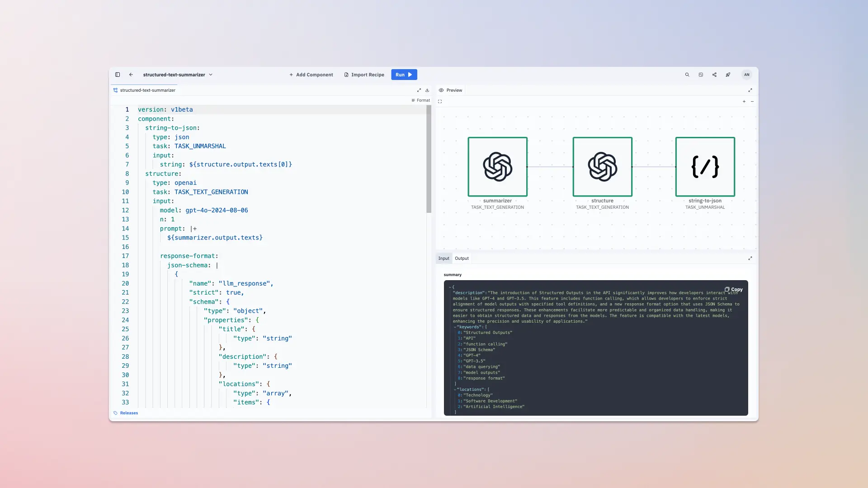Image resolution: width=868 pixels, height=488 pixels.
Task: Click line 1 "version: v1beta"
Action: pos(165,109)
